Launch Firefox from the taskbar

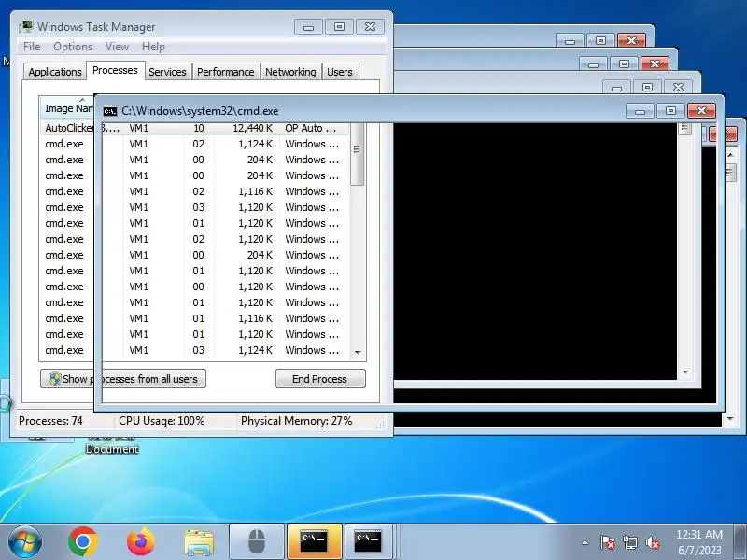click(141, 541)
